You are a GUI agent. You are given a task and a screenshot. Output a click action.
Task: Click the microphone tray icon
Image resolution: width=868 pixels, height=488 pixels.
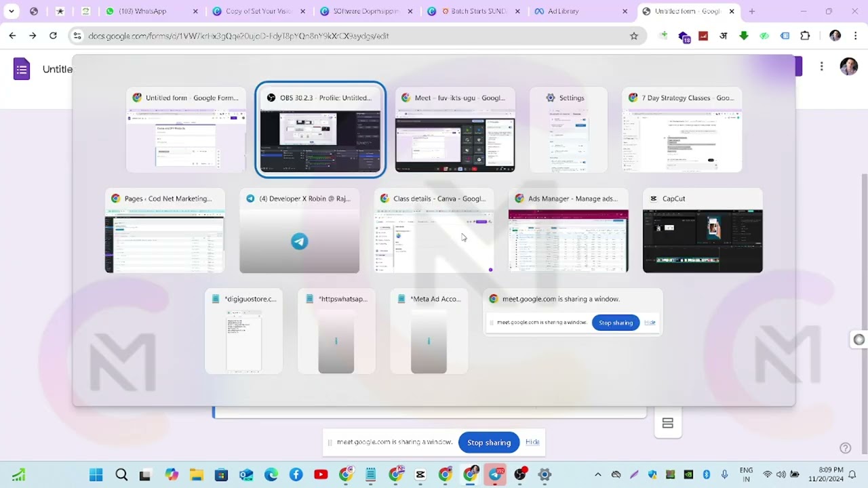pos(724,474)
